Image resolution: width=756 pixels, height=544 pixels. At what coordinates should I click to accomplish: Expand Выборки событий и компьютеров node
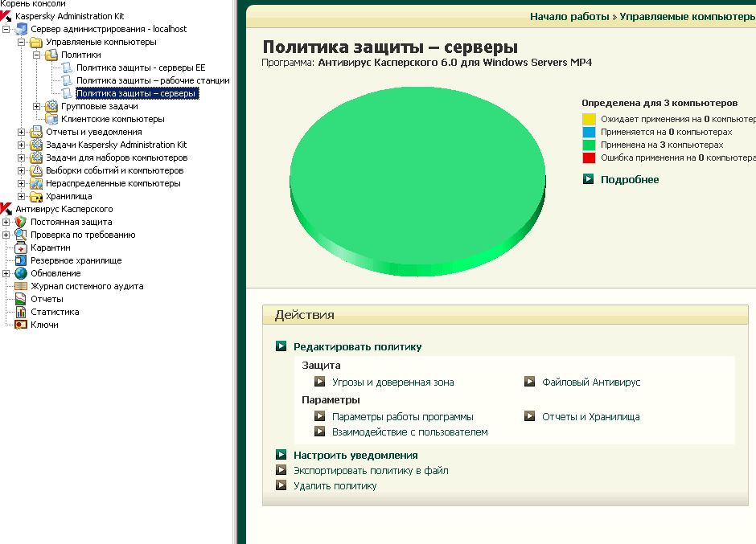[x=21, y=170]
